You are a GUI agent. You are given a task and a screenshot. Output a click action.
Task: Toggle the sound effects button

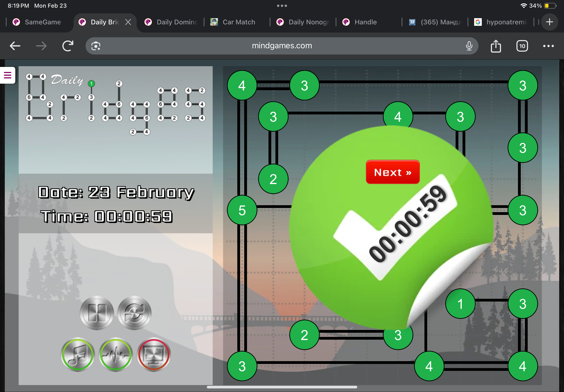coord(116,354)
